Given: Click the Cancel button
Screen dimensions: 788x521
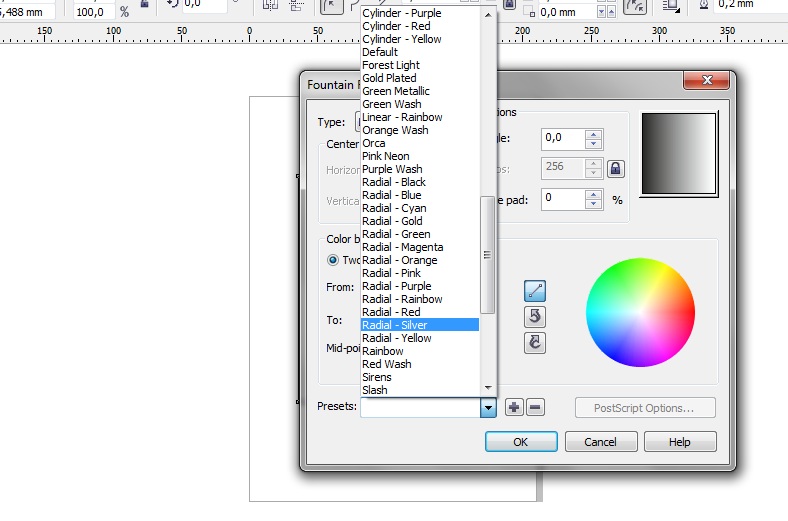Looking at the screenshot, I should [600, 442].
